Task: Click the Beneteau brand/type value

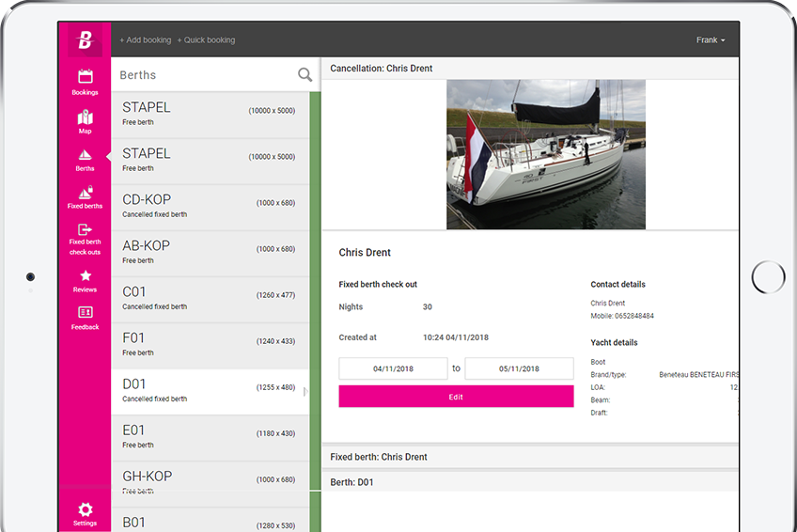Action: click(698, 375)
